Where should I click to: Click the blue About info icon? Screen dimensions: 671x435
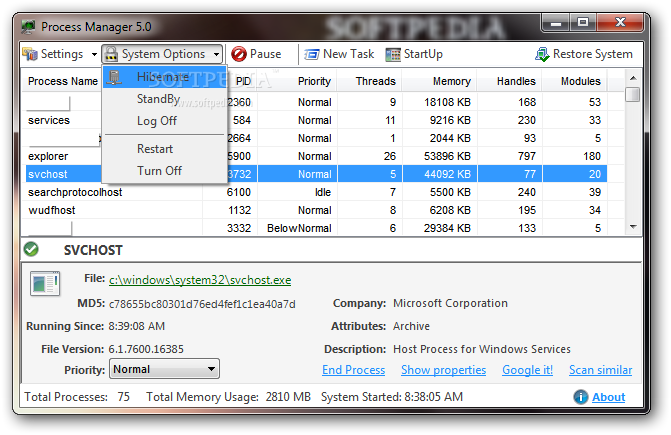coord(581,397)
